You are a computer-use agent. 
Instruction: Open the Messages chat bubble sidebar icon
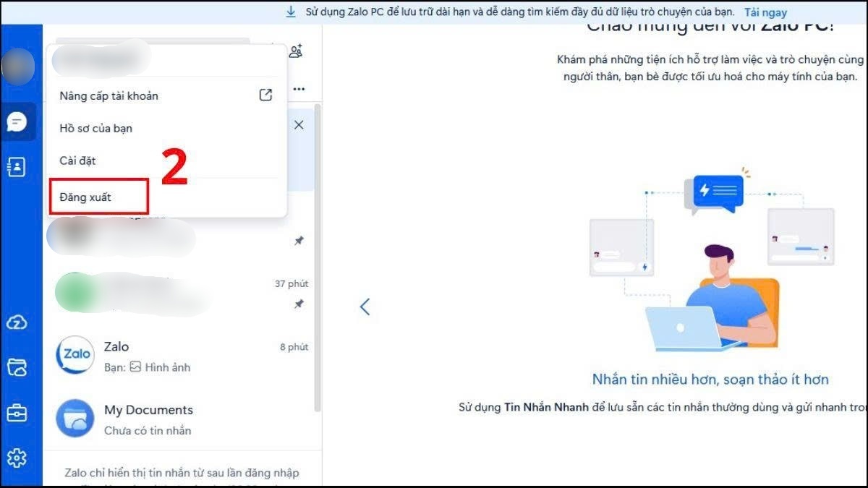coord(17,121)
